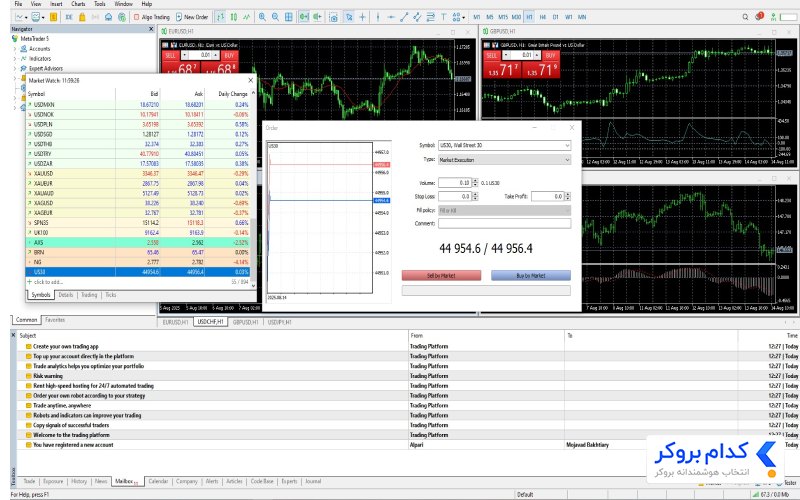The width and height of the screenshot is (800, 500).
Task: Select the text label T tool
Action: pyautogui.click(x=443, y=17)
